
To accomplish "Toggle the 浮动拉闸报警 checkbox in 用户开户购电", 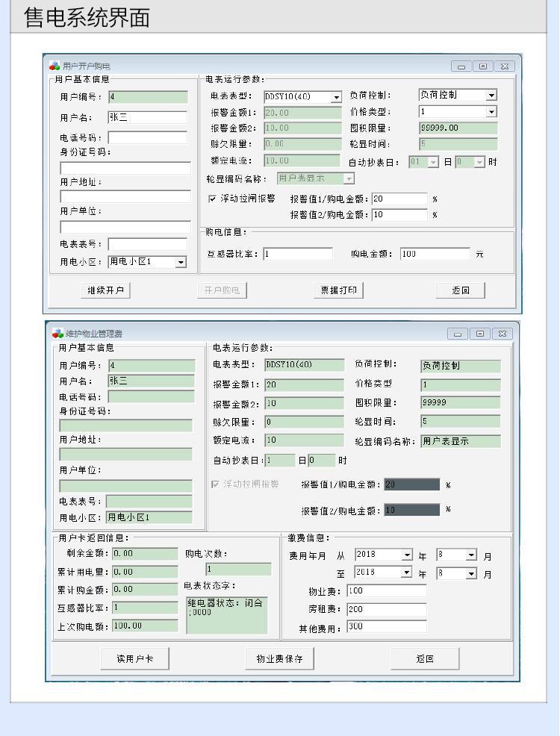I will coord(212,199).
